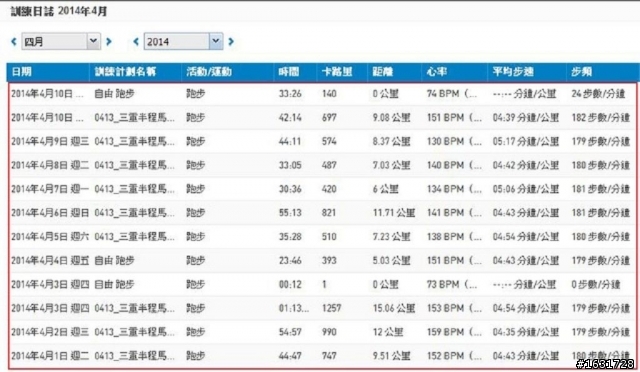Select 自由 跑步 plan with 33:26 time
Viewport: 640px width, 372px height.
tap(114, 94)
